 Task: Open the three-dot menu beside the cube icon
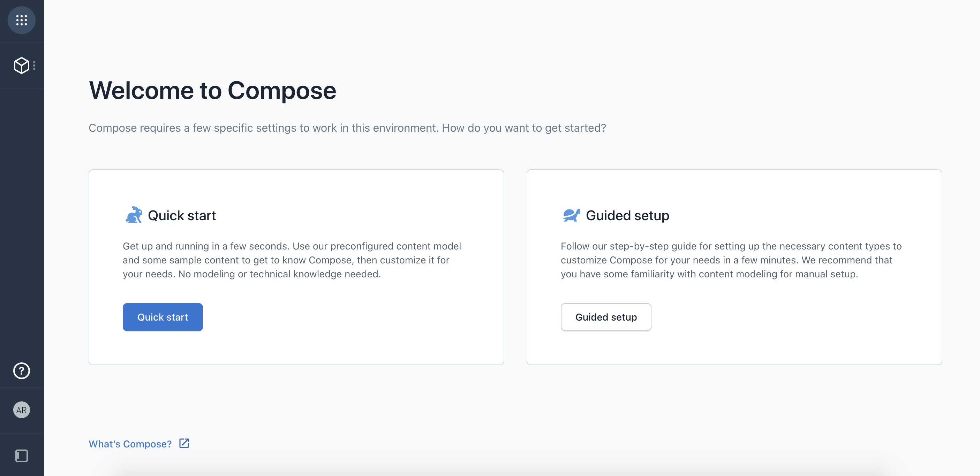[34, 66]
